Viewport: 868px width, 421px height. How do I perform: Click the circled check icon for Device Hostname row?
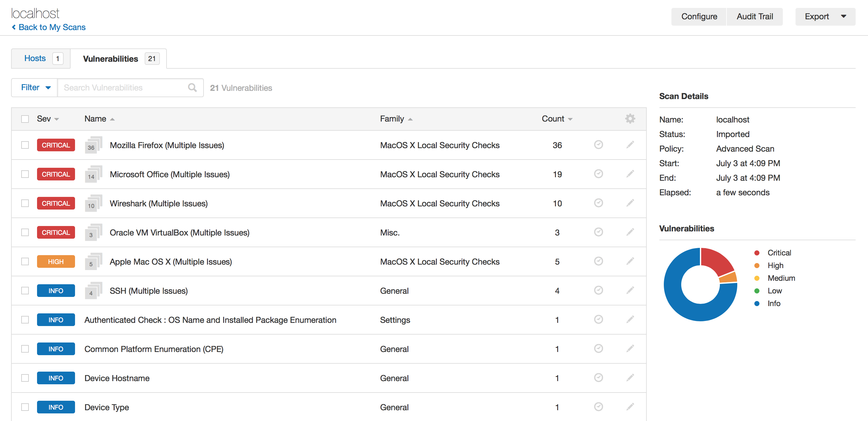pos(598,378)
